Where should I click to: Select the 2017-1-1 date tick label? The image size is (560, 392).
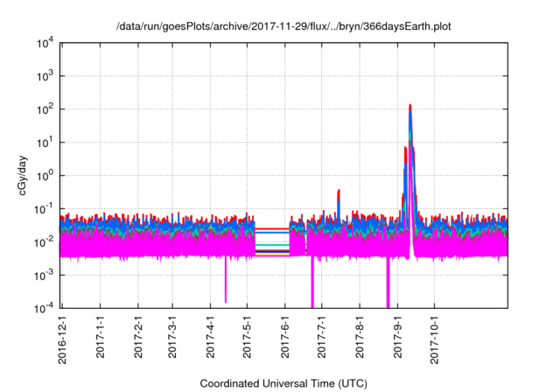[101, 336]
